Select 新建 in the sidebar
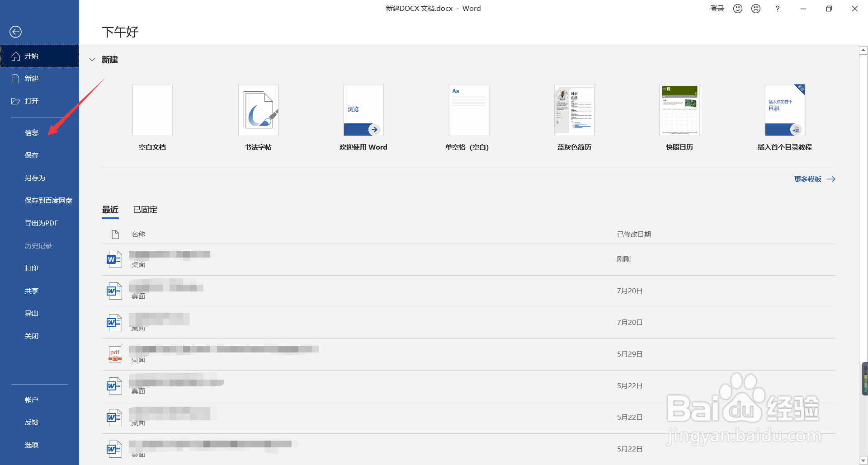Viewport: 868px width, 465px height. 39,79
